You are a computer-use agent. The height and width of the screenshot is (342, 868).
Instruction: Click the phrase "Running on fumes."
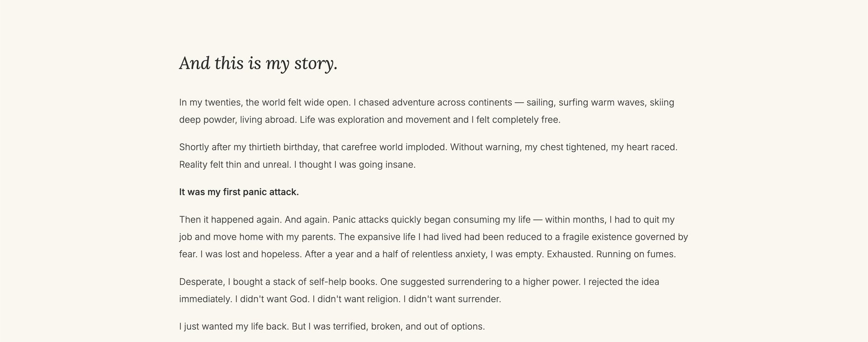[x=636, y=254]
